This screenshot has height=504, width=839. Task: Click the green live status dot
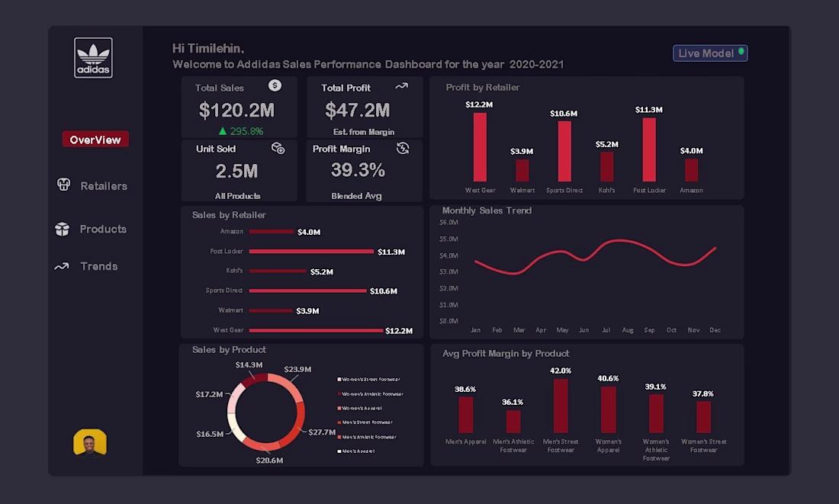(x=741, y=51)
